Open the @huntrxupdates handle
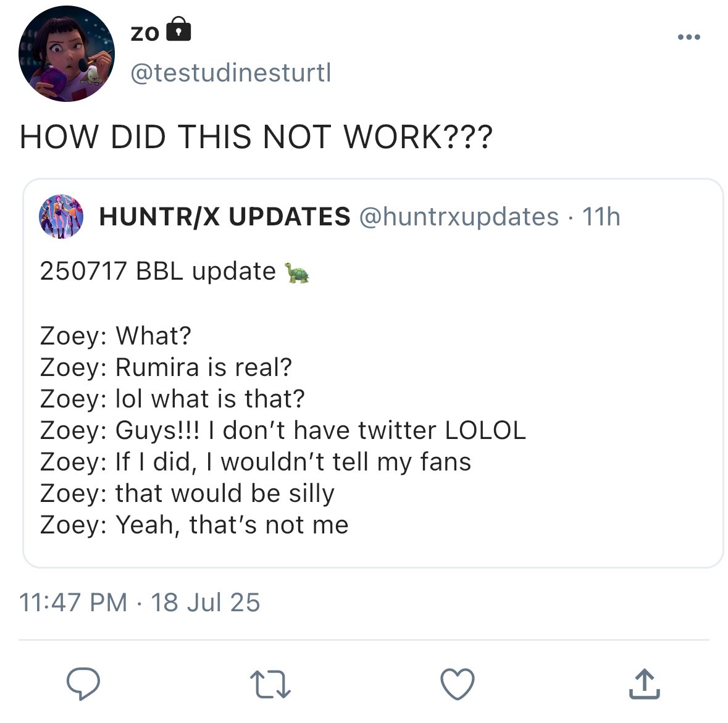728x723 pixels. [x=459, y=217]
